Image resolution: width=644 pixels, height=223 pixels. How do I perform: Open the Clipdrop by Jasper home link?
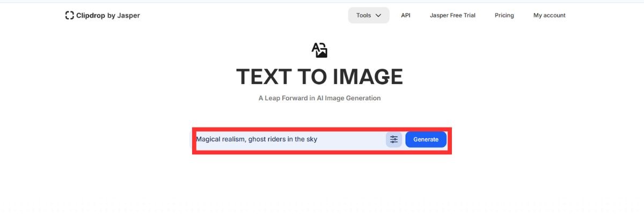coord(103,16)
